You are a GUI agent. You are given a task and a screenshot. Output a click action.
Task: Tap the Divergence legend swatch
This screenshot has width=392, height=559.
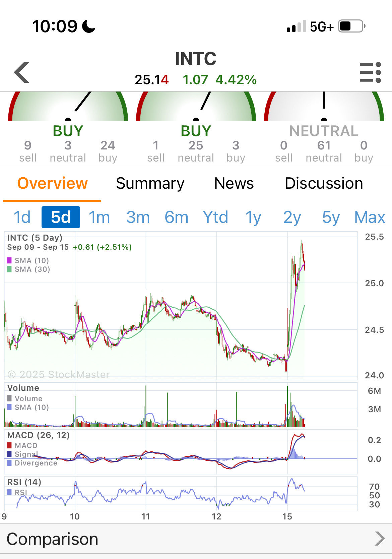(9, 463)
